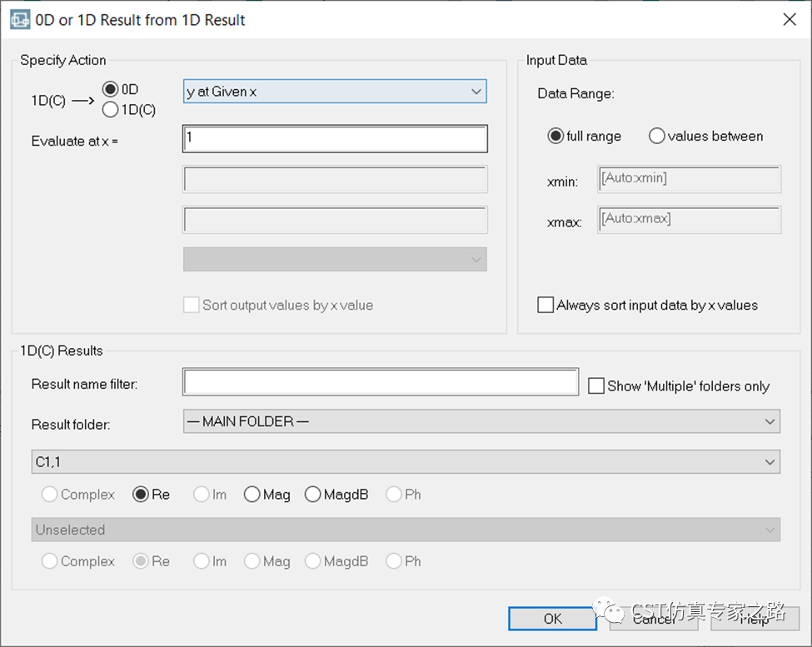Screen dimensions: 812x647
Task: Close the 0D or 1D Result dialog
Action: [x=789, y=20]
